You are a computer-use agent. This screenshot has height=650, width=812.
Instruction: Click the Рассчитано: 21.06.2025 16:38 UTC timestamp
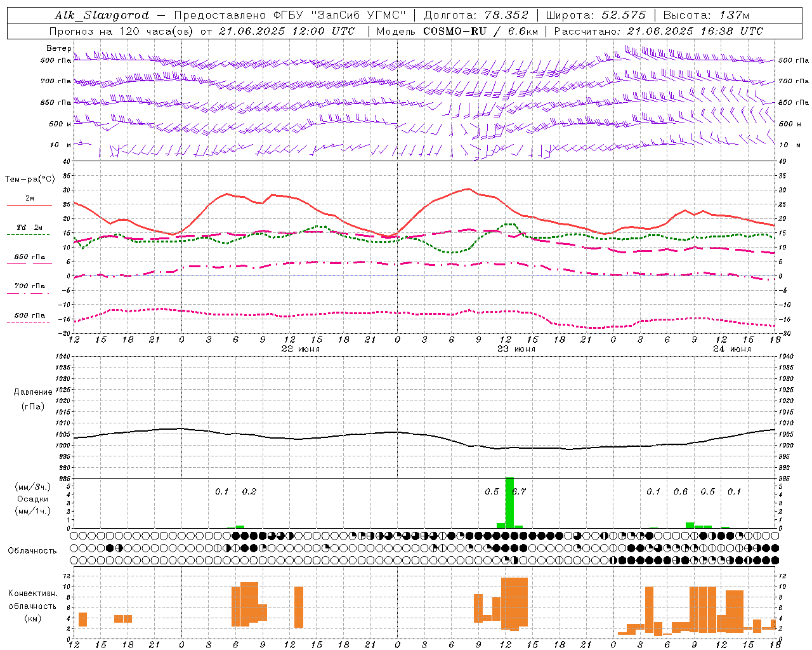[x=658, y=31]
